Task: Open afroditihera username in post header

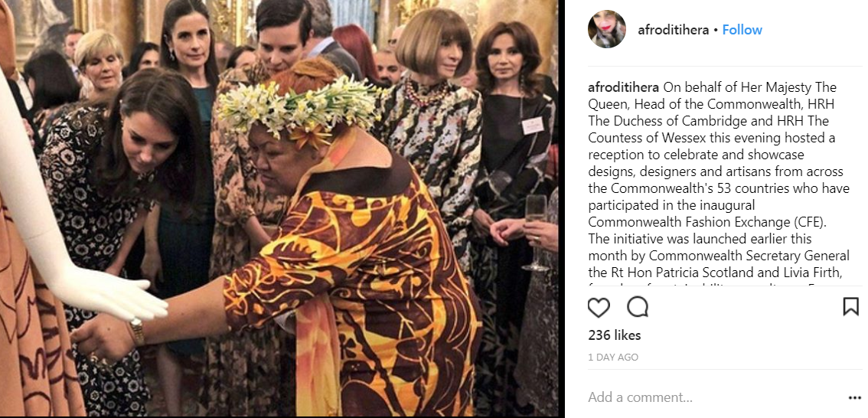Action: point(673,30)
